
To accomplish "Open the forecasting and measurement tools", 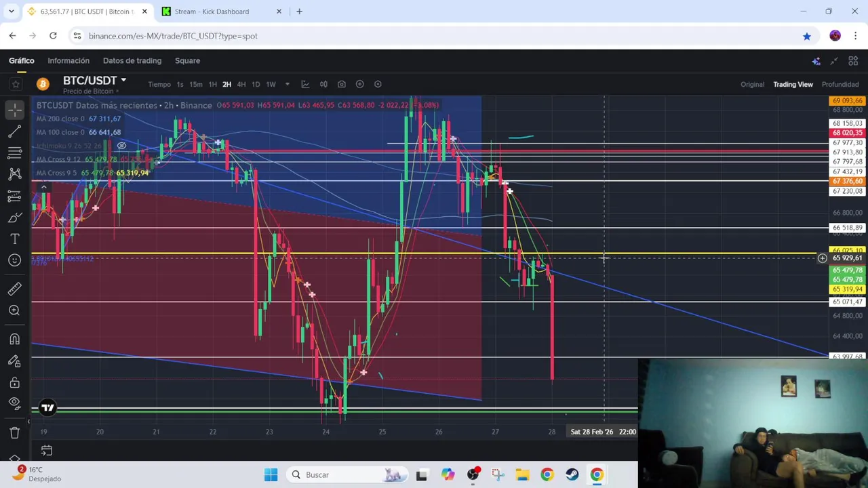I will [15, 196].
